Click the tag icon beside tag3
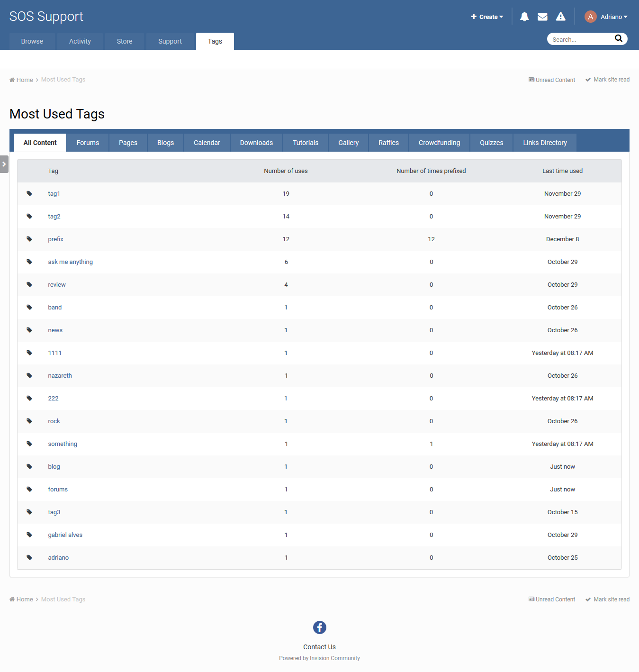 29,512
